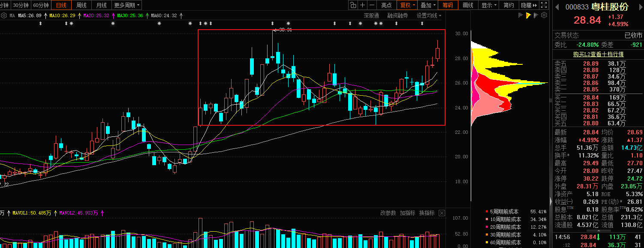
Task: Click the up arrow next to MA60
Action: click(x=181, y=15)
